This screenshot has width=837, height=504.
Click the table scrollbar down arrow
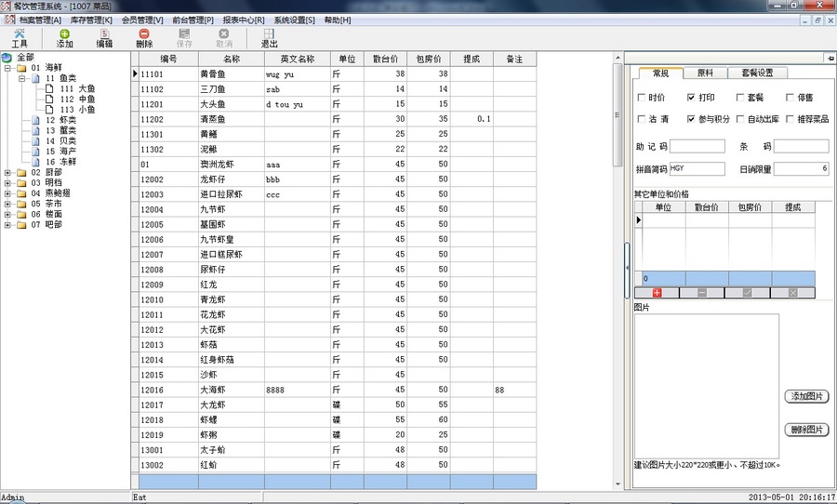tap(618, 484)
